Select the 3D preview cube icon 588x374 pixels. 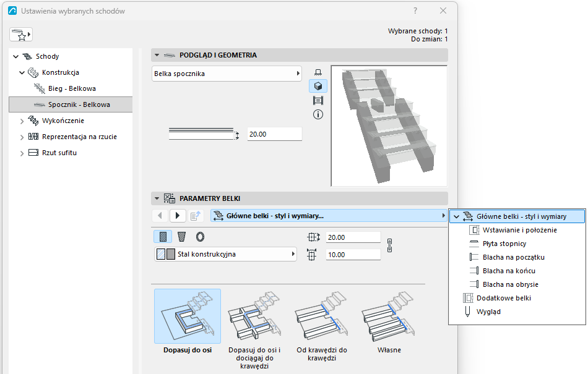coord(318,86)
